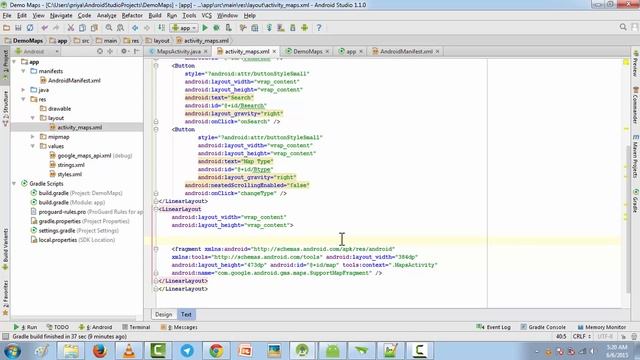Collapse the res folder node
The image size is (640, 360).
(23, 99)
